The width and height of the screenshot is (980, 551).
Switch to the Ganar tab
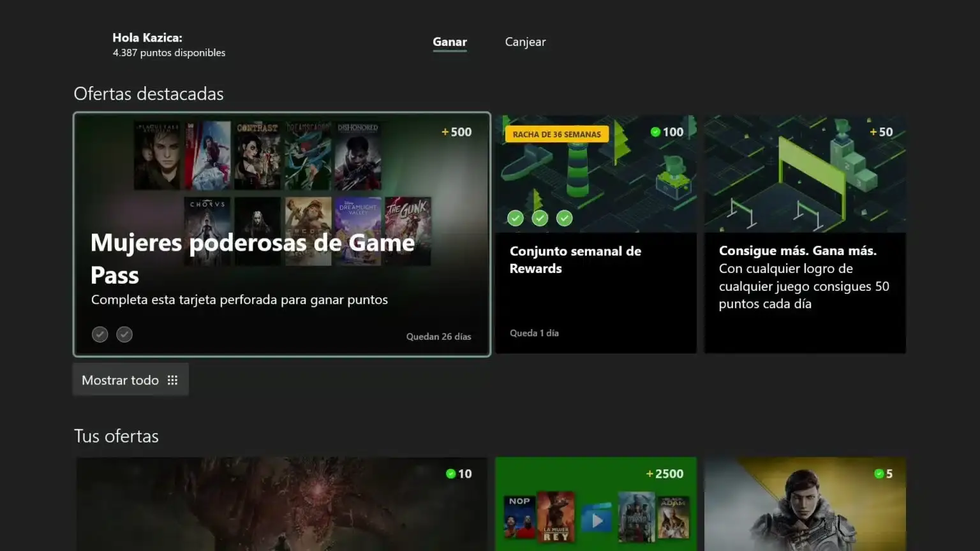[x=450, y=42]
